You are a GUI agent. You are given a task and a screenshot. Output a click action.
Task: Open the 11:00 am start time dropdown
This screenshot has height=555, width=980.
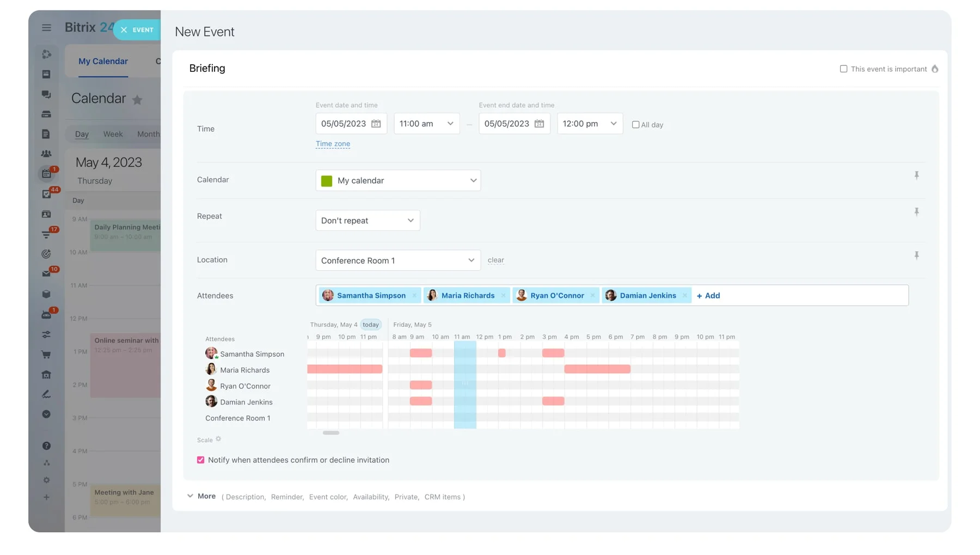tap(426, 124)
